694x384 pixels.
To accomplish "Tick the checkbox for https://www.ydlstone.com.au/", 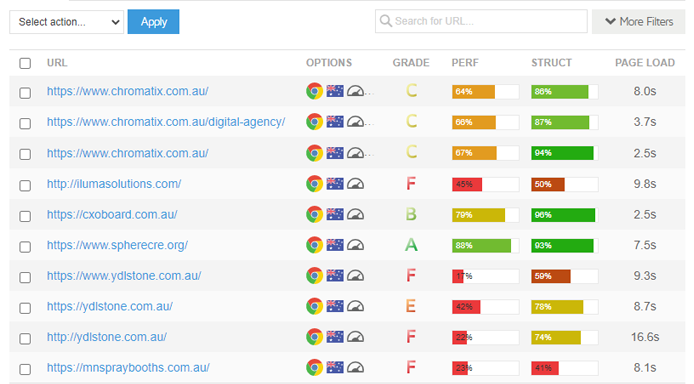I will click(25, 277).
